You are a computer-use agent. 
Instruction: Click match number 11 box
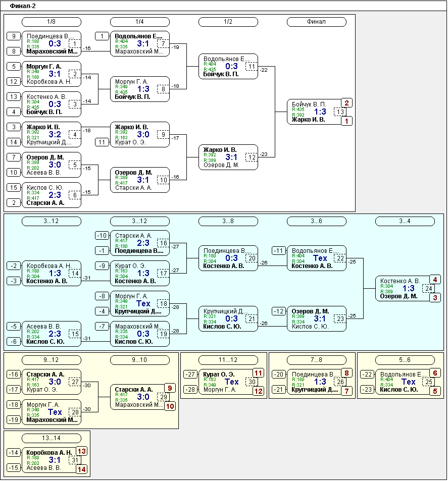point(252,67)
